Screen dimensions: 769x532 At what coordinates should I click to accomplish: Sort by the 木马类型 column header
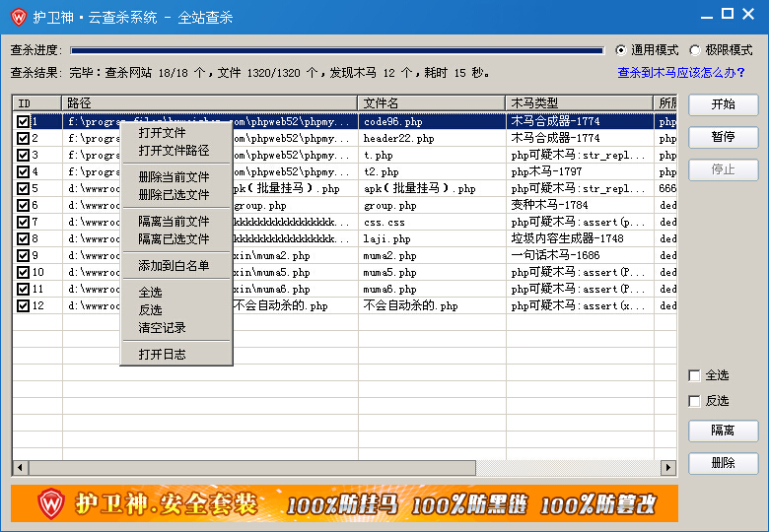click(579, 103)
